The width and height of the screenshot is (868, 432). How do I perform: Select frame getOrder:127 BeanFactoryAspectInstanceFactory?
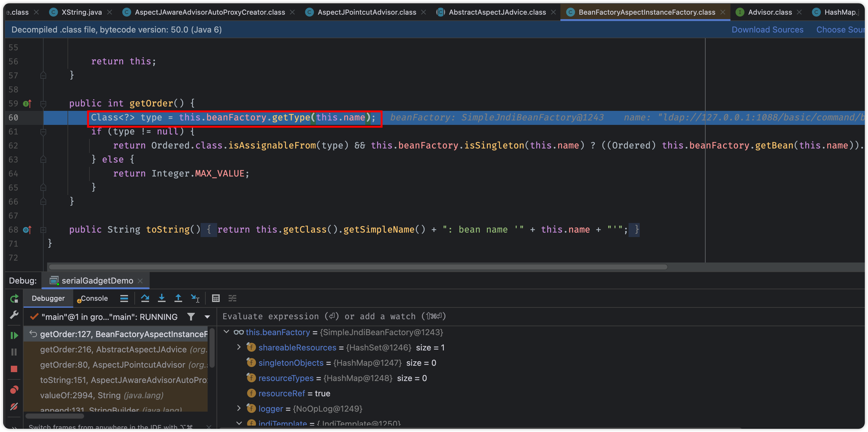pos(116,334)
